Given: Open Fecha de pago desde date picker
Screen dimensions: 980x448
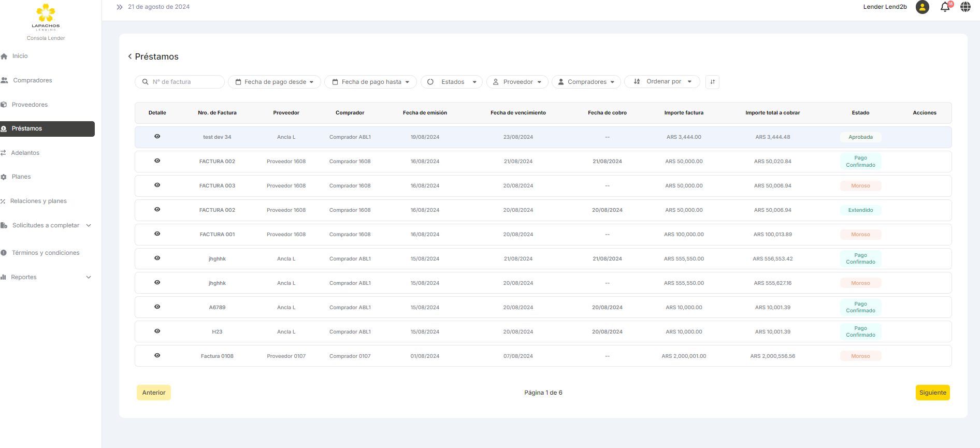Looking at the screenshot, I should [x=275, y=82].
